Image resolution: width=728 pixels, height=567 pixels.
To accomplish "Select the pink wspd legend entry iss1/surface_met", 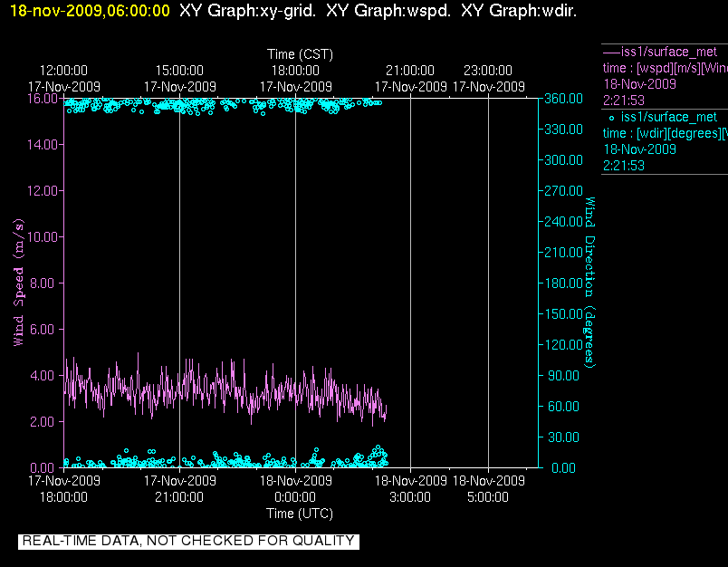I will (x=669, y=52).
